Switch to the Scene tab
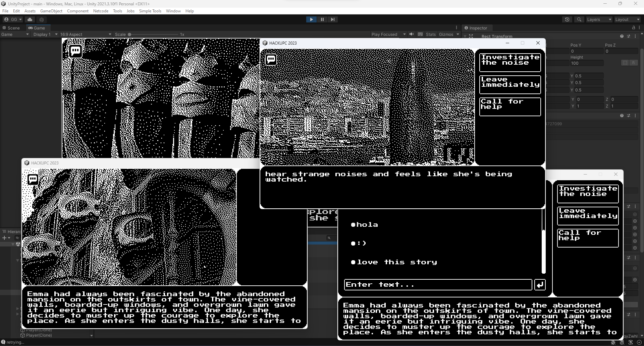The width and height of the screenshot is (644, 346). tap(11, 28)
